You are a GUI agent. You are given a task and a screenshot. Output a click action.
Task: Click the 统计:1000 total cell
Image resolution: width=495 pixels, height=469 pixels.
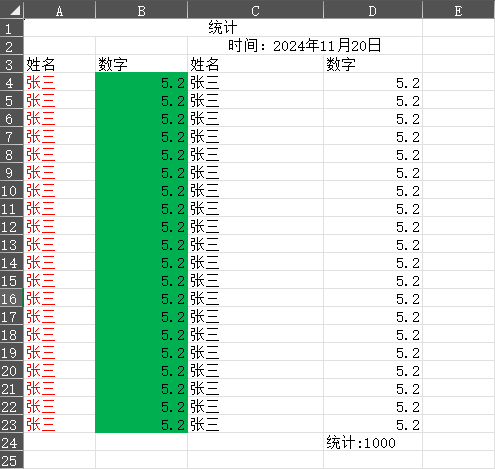point(373,442)
